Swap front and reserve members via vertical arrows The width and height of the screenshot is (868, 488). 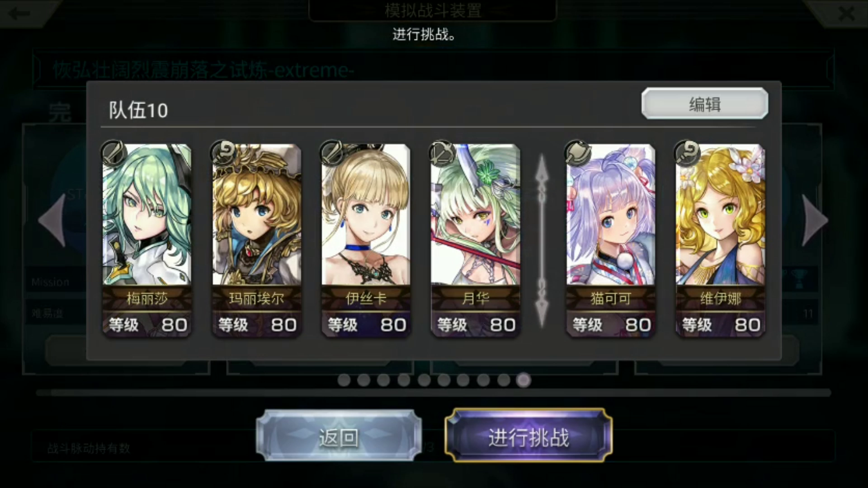coord(542,241)
